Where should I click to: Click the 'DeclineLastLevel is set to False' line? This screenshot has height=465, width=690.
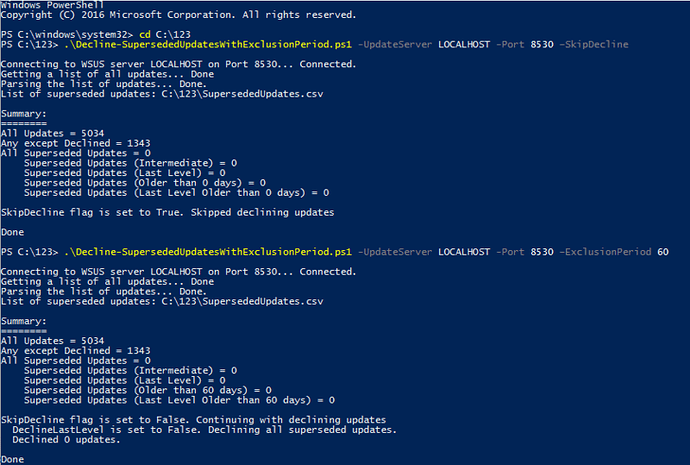click(x=204, y=430)
